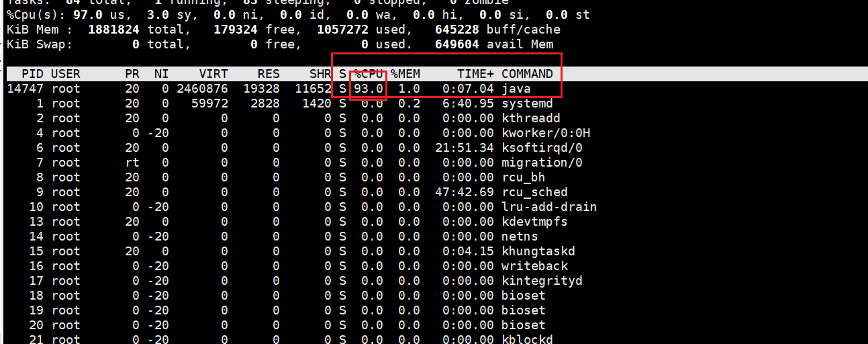Click the systemd command name

pyautogui.click(x=527, y=103)
